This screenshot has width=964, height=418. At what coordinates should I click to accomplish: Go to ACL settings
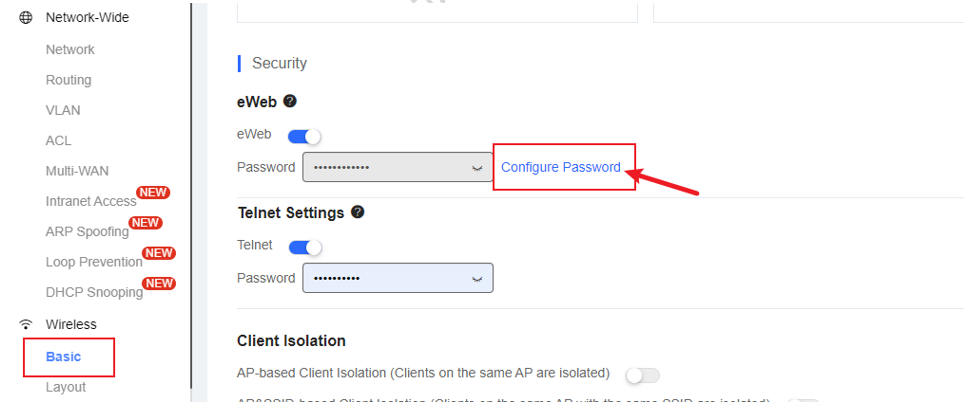58,141
